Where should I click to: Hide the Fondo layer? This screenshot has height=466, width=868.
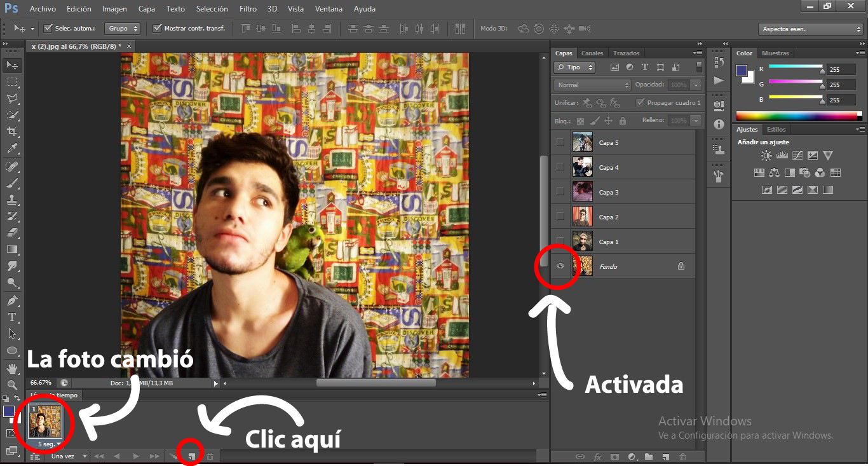click(560, 266)
